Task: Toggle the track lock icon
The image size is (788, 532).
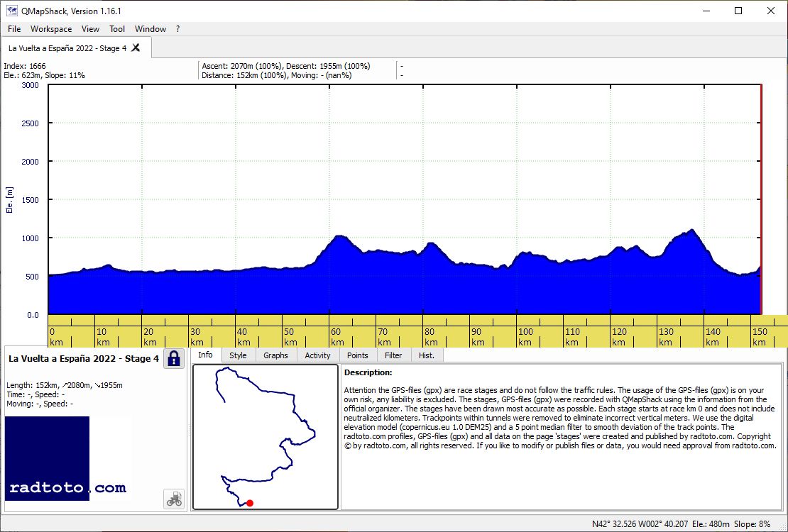Action: coord(174,359)
